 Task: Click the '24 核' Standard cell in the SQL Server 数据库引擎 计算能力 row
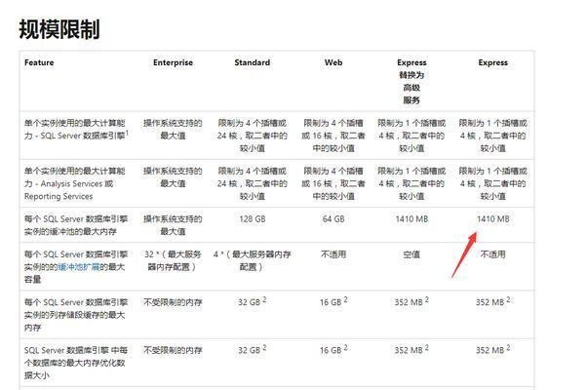pos(252,136)
